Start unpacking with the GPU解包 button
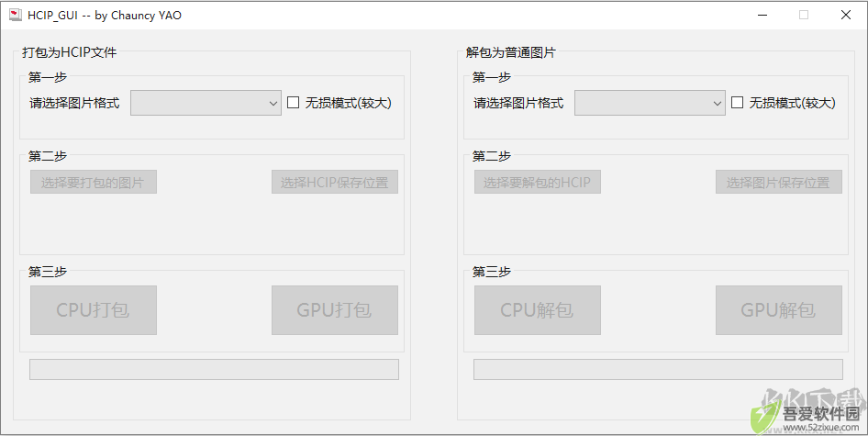The width and height of the screenshot is (868, 436). click(x=779, y=310)
